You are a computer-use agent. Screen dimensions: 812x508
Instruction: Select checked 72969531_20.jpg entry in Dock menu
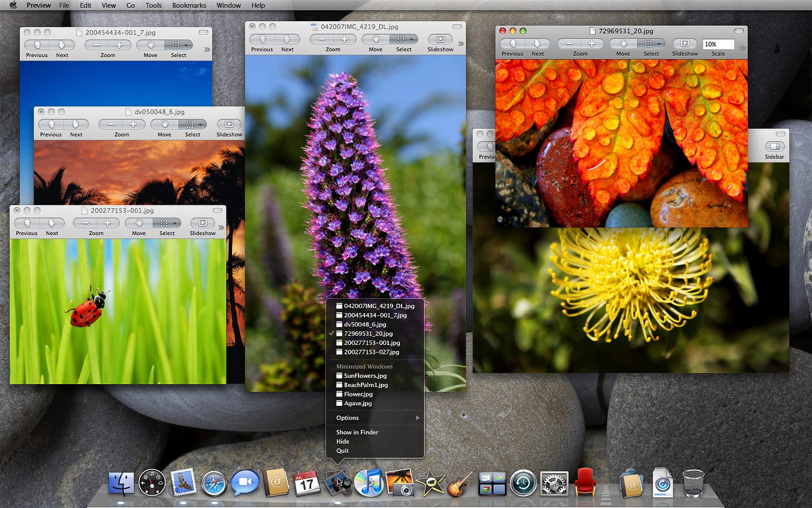(368, 334)
